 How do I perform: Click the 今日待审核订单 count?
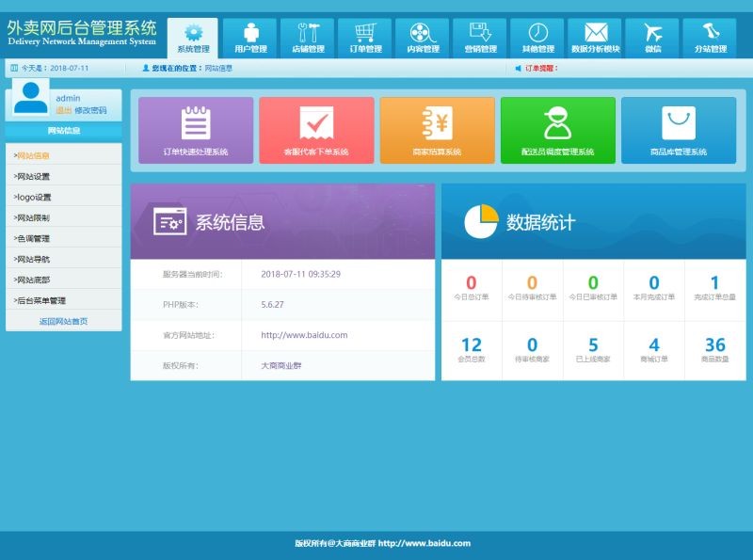coord(532,282)
